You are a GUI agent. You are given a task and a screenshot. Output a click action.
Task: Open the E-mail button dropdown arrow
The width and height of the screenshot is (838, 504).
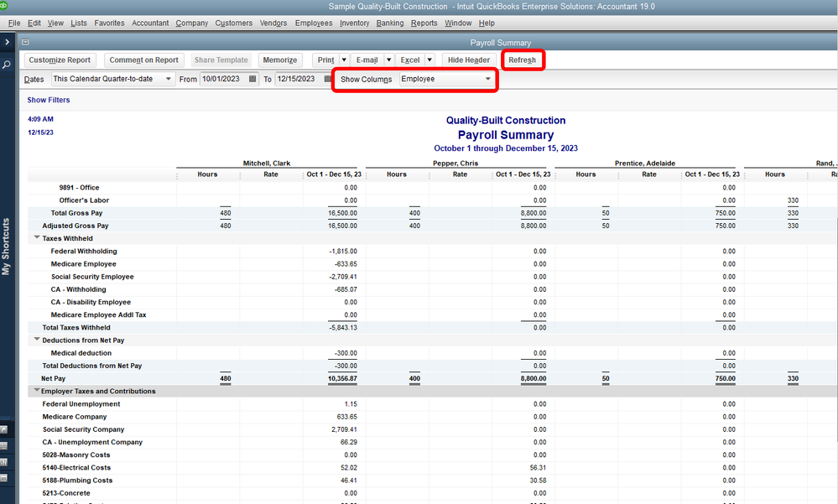389,60
